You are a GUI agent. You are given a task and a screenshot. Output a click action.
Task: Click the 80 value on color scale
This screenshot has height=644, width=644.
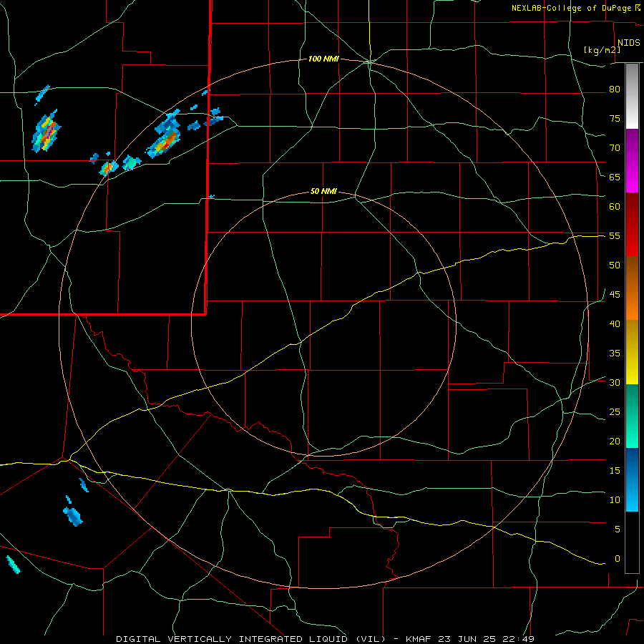pos(615,89)
